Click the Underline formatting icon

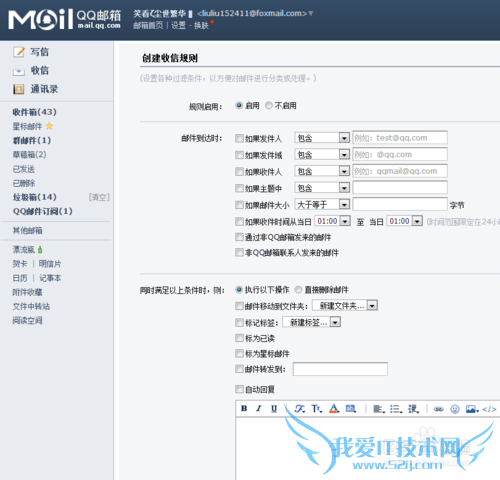[274, 408]
